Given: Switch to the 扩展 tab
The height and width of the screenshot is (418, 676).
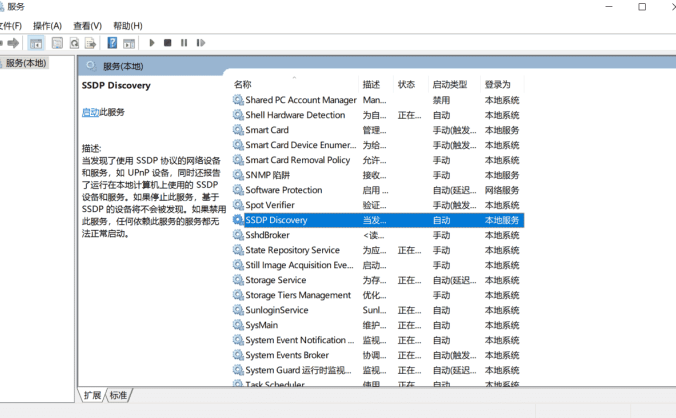Looking at the screenshot, I should (x=92, y=395).
